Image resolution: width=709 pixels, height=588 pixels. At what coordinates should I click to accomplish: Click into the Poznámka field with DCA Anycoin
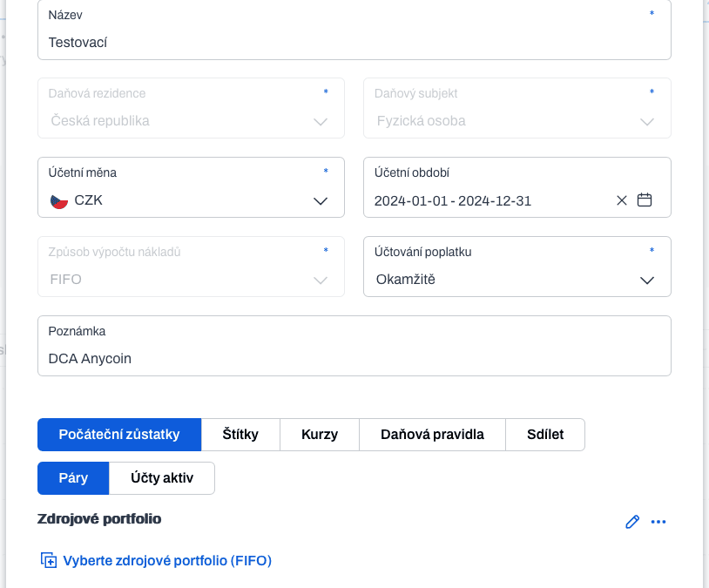pos(354,346)
